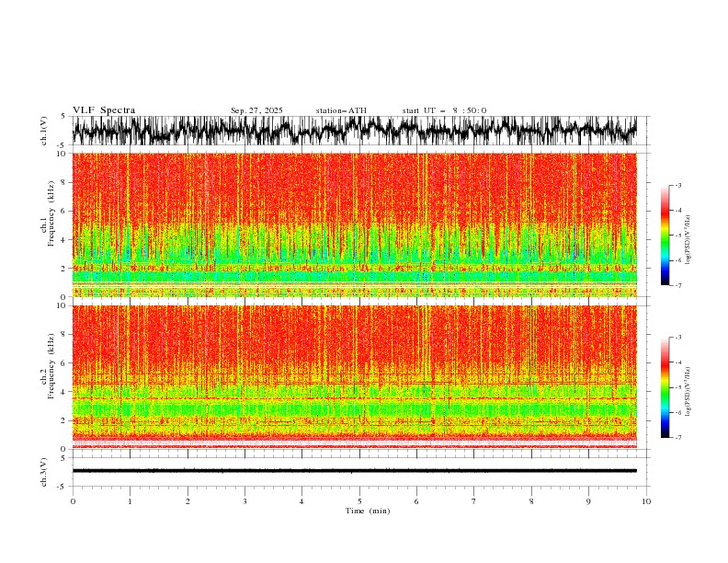Click the '4' kHz tick of ch.2 spectrogram
728x563 pixels.
(x=64, y=392)
